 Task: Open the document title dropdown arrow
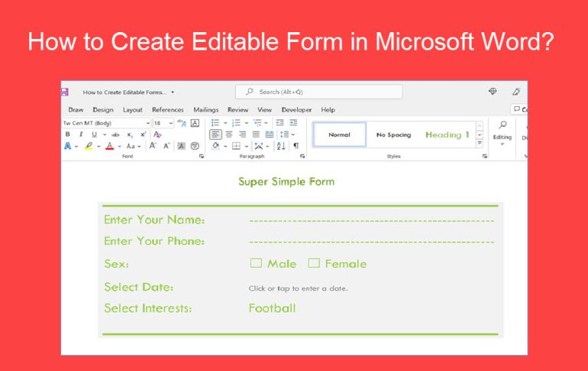pos(172,92)
